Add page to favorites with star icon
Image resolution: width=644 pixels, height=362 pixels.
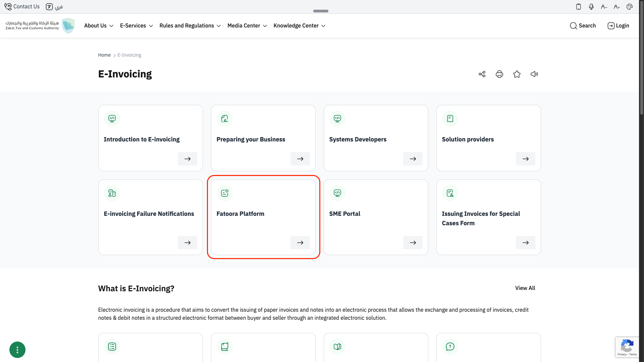pyautogui.click(x=517, y=74)
